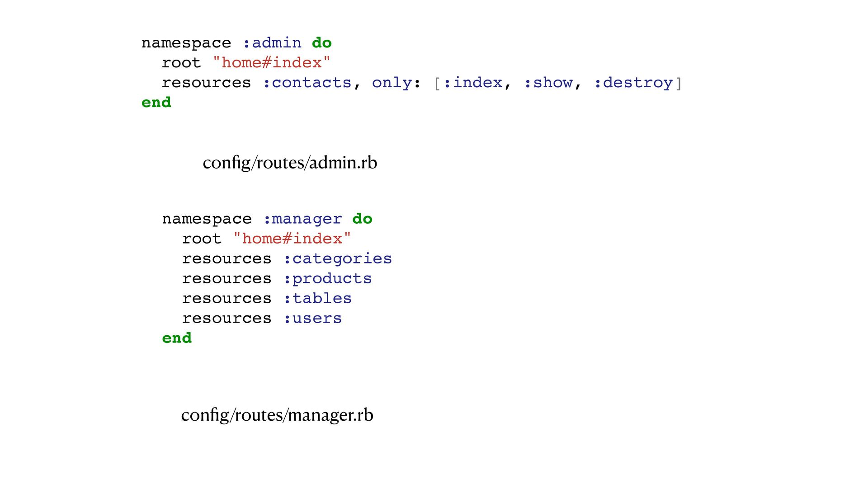Click the config/routes/admin.rb caption
The height and width of the screenshot is (488, 868).
(x=290, y=163)
